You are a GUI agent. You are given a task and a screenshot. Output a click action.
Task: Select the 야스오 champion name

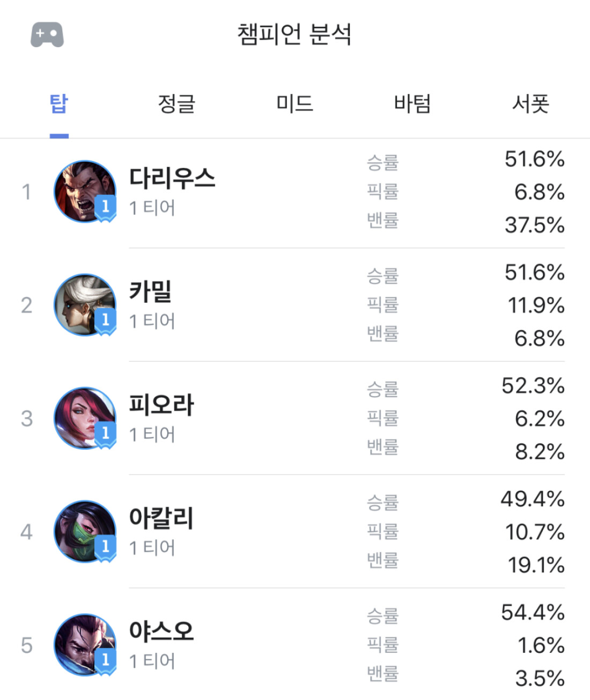coord(161,631)
